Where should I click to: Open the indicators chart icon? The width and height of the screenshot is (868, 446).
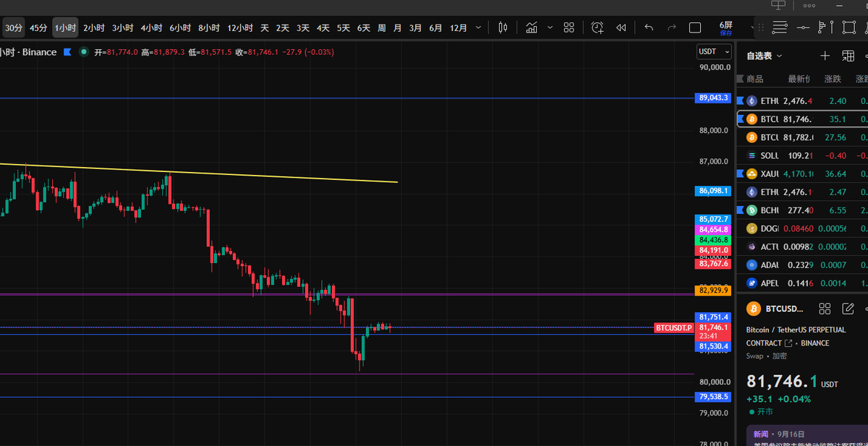tap(532, 27)
